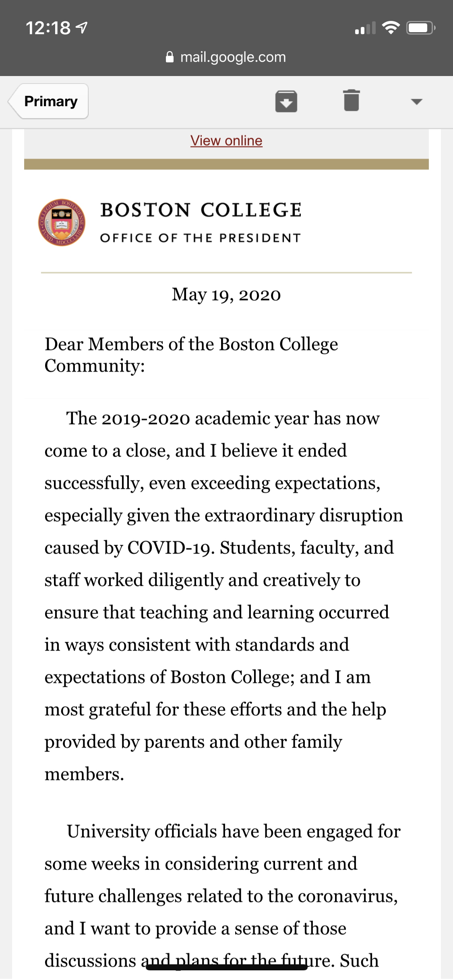Image resolution: width=453 pixels, height=980 pixels.
Task: Open the more actions dropdown arrow
Action: click(416, 101)
